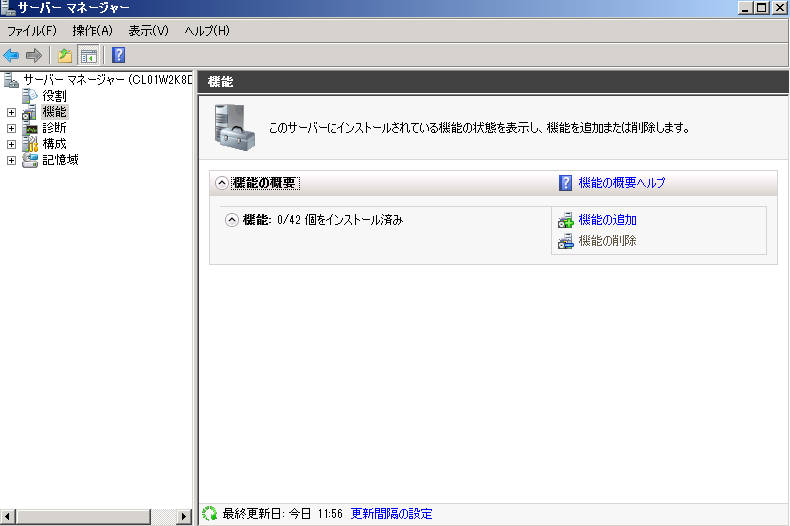Select the 記憶域 tree item
790x526 pixels.
click(60, 160)
